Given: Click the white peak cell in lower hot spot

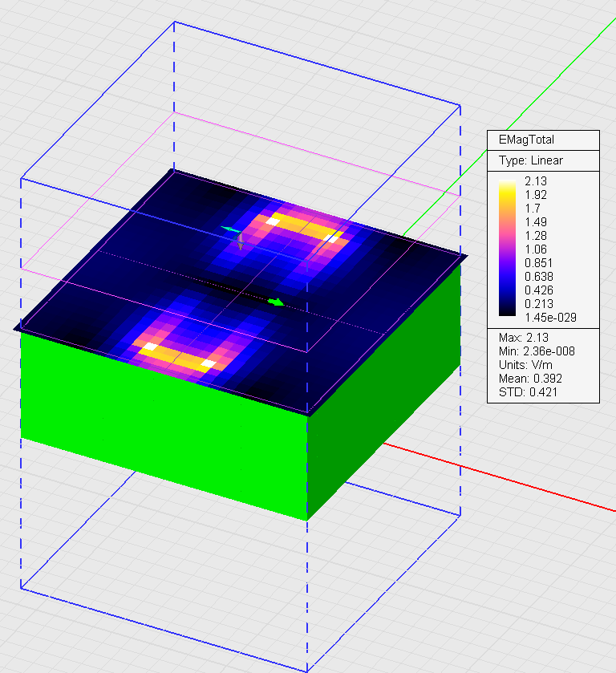Looking at the screenshot, I should [x=149, y=347].
